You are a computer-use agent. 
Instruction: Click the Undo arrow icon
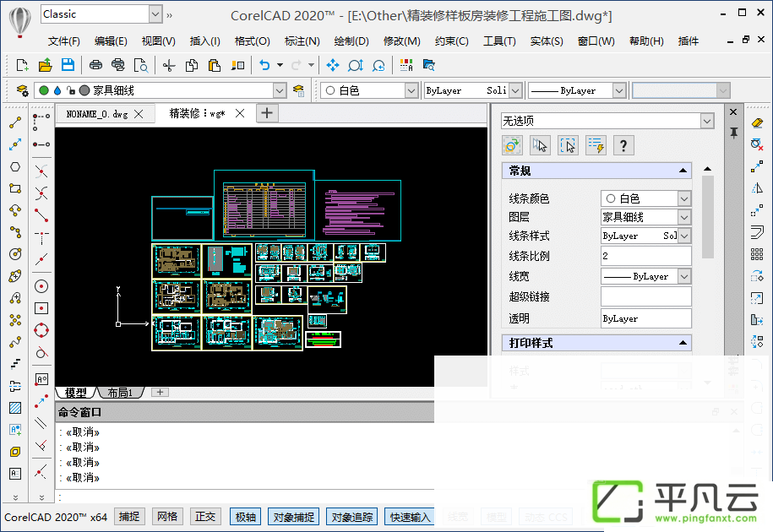click(x=264, y=65)
